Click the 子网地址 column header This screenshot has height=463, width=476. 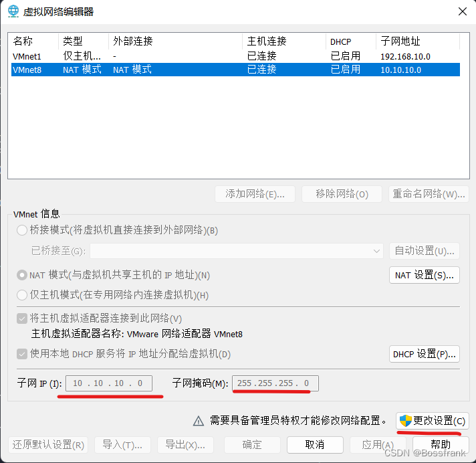pyautogui.click(x=418, y=41)
